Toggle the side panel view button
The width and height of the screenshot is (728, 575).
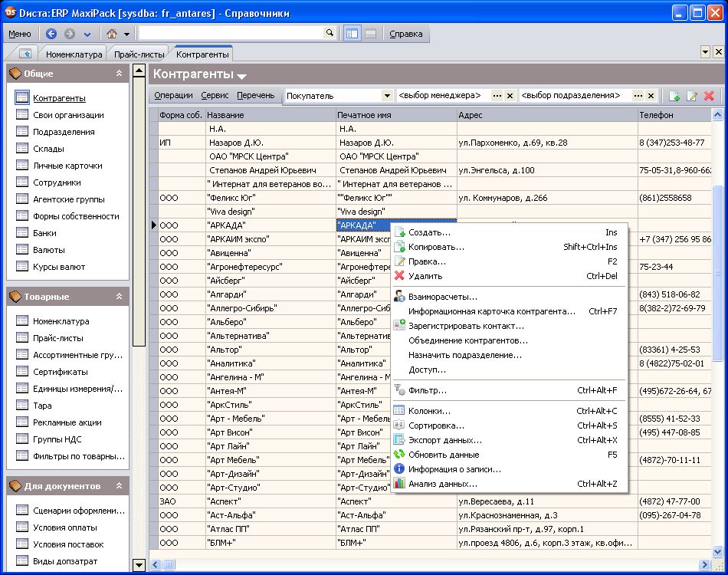tap(353, 34)
